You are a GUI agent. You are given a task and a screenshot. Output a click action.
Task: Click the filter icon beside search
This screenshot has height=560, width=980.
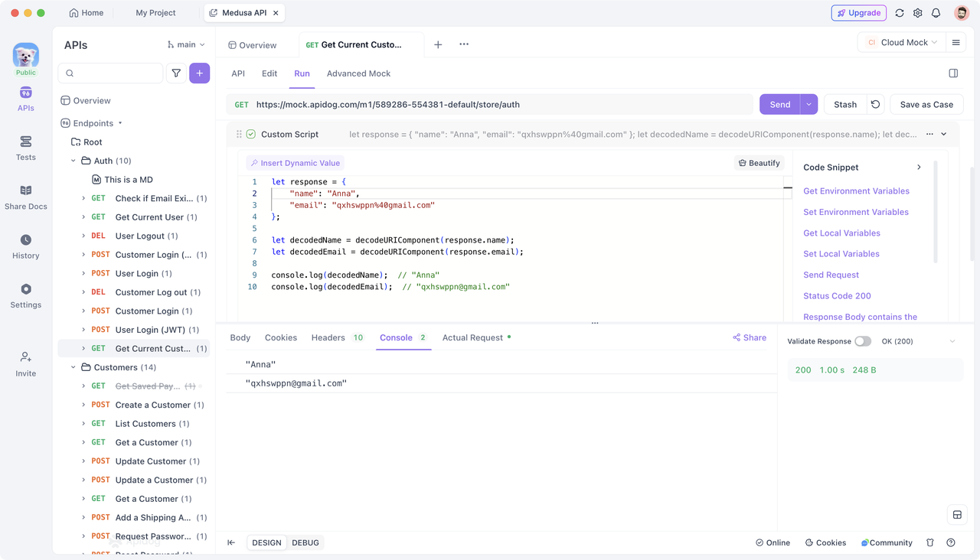pyautogui.click(x=176, y=73)
